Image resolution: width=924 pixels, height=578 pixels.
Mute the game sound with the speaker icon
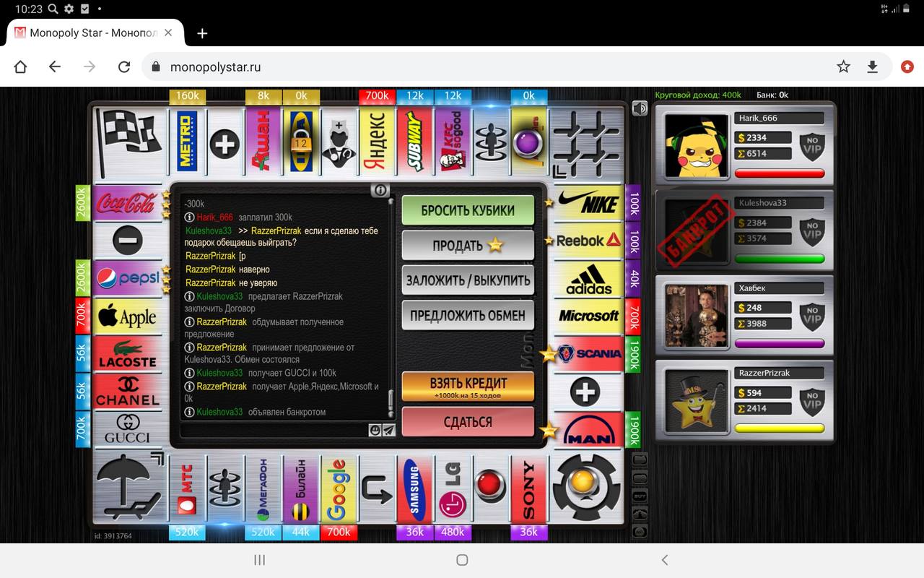click(640, 108)
